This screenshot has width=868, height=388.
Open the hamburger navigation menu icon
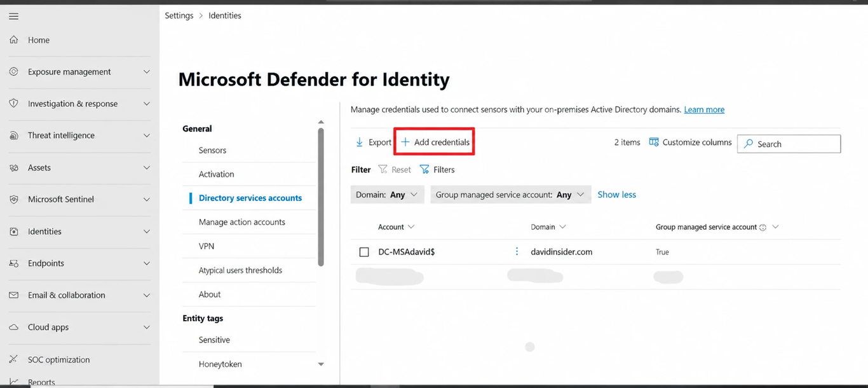point(13,16)
